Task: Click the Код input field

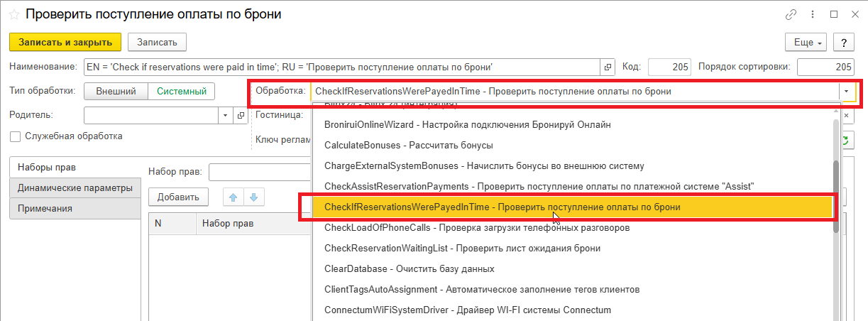Action: 669,67
